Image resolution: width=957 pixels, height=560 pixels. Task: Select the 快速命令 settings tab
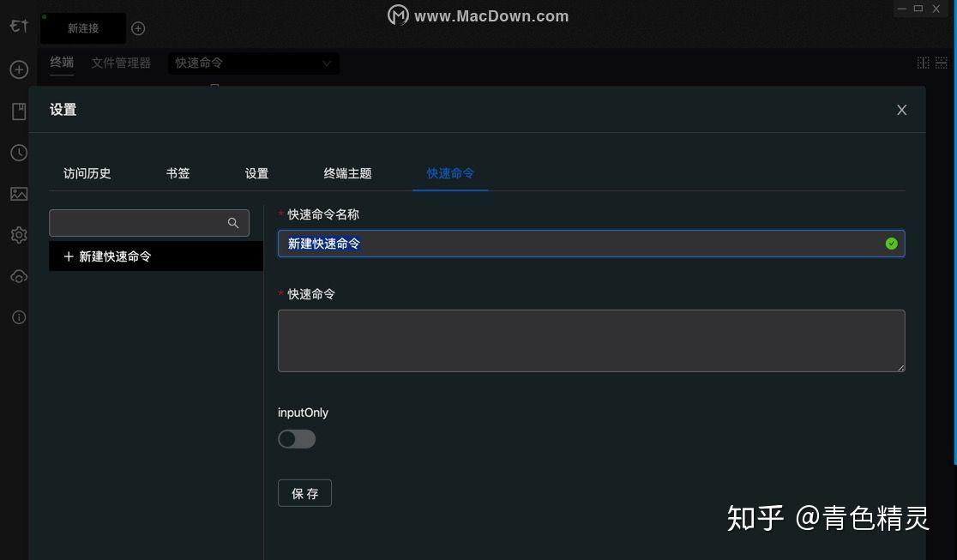point(450,173)
